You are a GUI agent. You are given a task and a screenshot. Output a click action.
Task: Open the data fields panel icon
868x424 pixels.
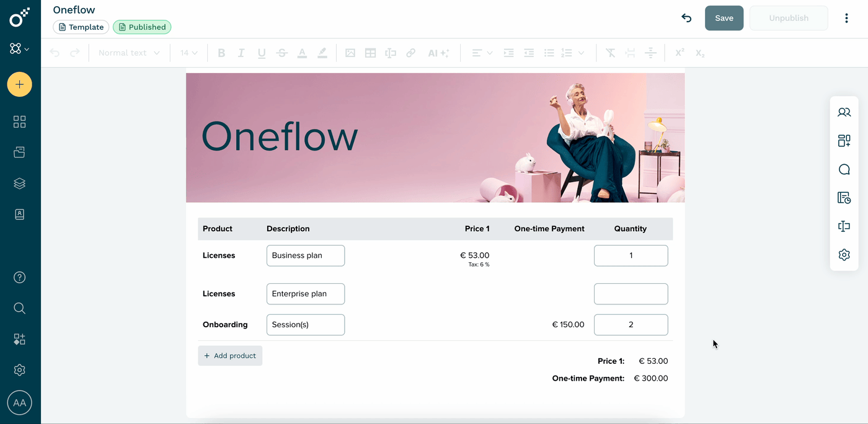(x=844, y=226)
